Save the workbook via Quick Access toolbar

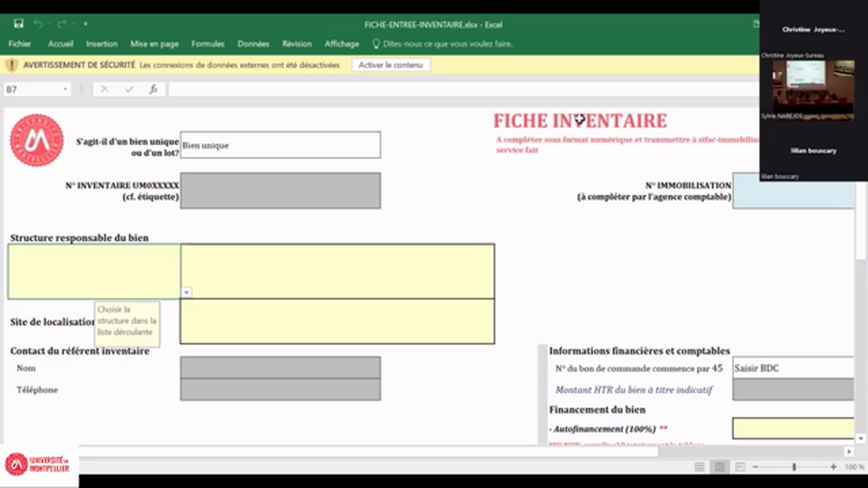[x=18, y=24]
